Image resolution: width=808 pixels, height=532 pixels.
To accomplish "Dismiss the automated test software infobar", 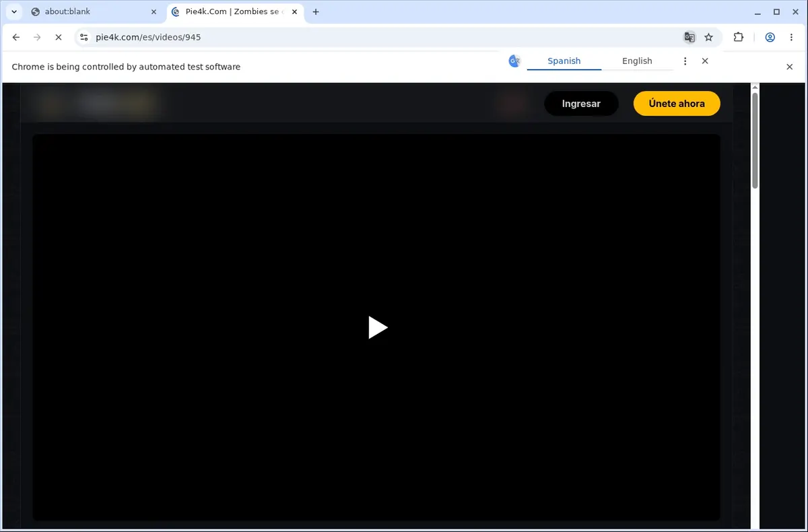I will click(x=790, y=67).
